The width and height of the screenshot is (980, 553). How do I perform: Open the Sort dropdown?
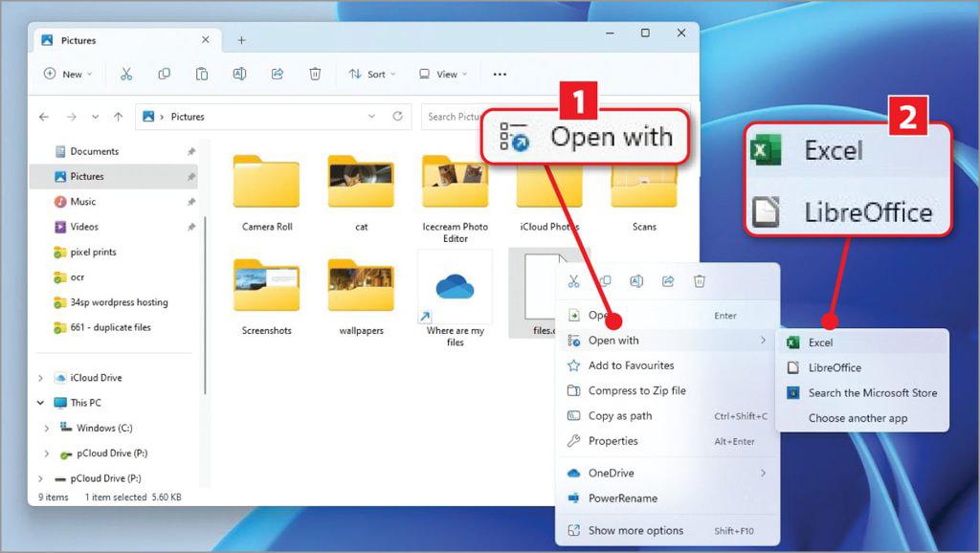click(x=372, y=75)
